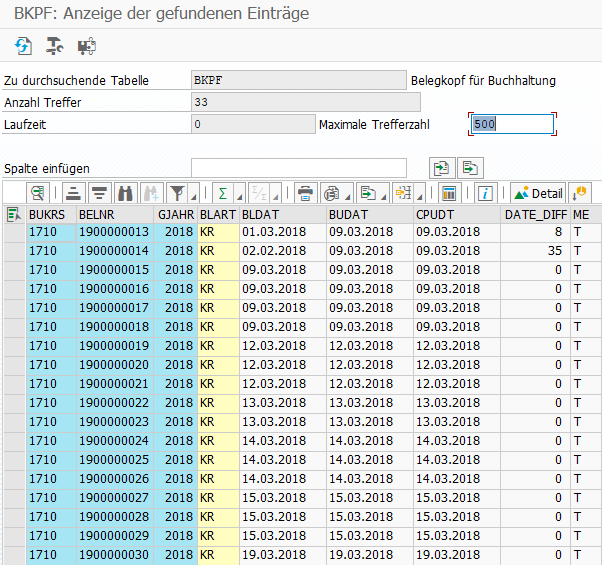Click the refresh icon in the top toolbar

point(23,46)
